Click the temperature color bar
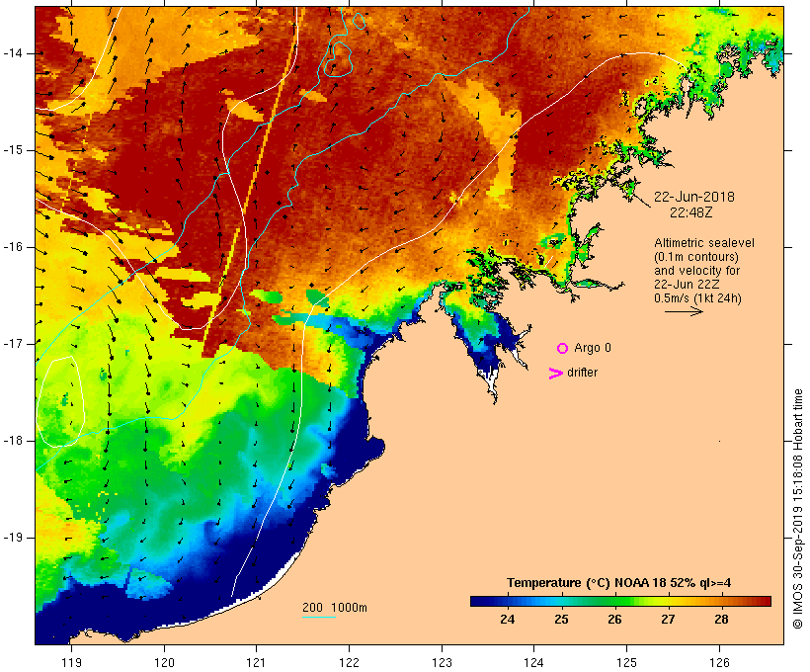Viewport: 810px width, 672px height. click(620, 601)
